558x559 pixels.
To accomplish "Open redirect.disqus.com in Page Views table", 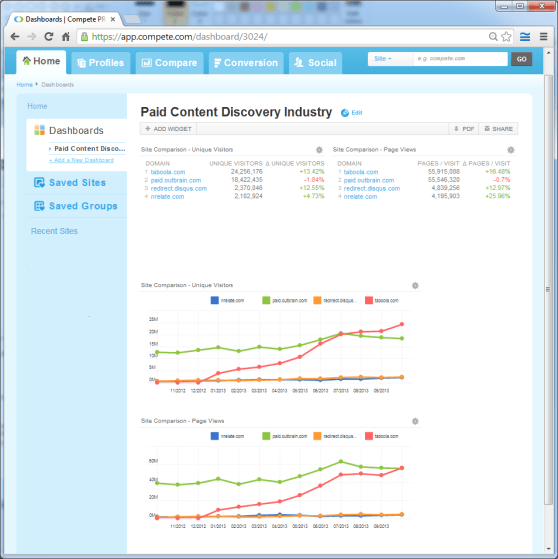I will [x=372, y=189].
